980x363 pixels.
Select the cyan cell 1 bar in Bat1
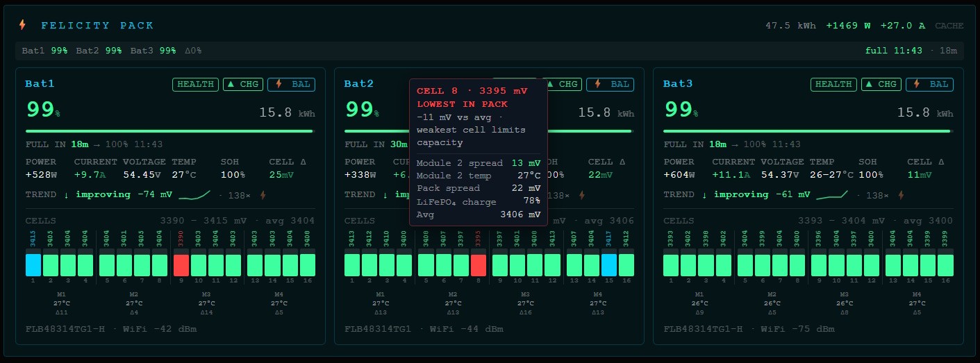pyautogui.click(x=33, y=265)
